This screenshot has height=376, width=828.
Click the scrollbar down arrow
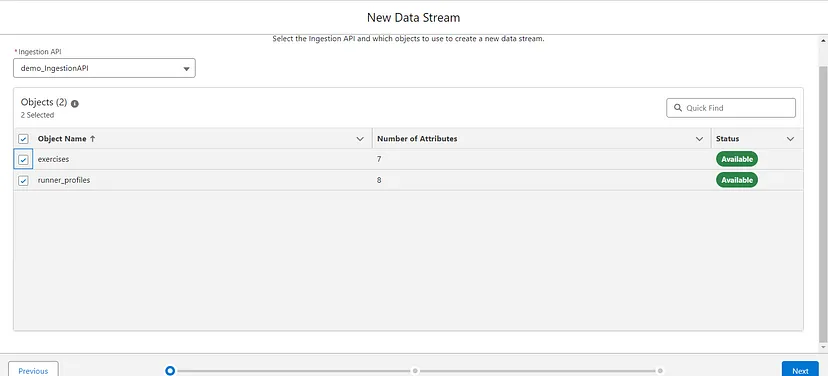pos(823,347)
